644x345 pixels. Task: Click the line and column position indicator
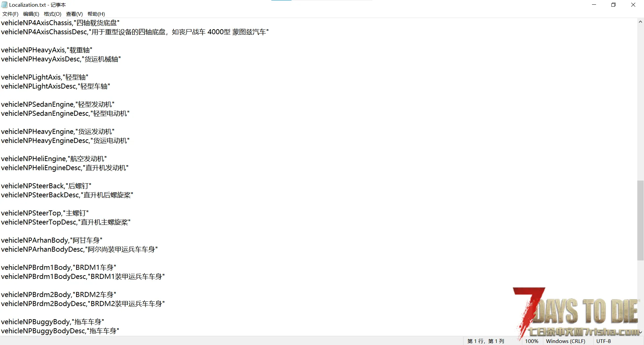tap(486, 341)
